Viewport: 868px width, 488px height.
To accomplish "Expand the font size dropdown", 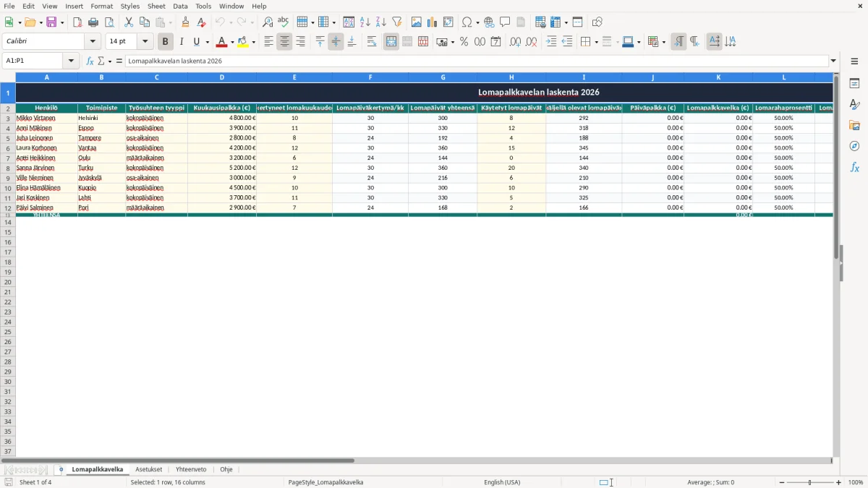I will coord(145,42).
